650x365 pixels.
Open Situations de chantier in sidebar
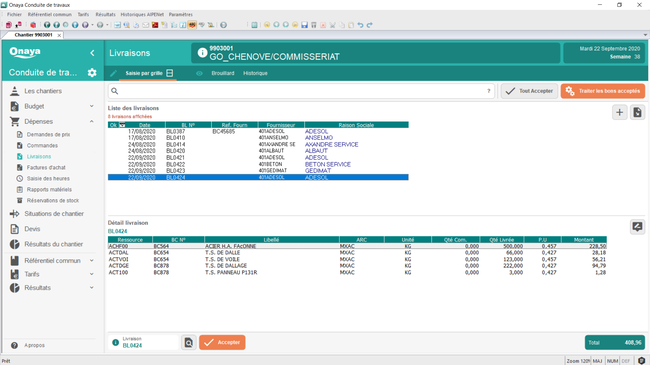click(54, 214)
